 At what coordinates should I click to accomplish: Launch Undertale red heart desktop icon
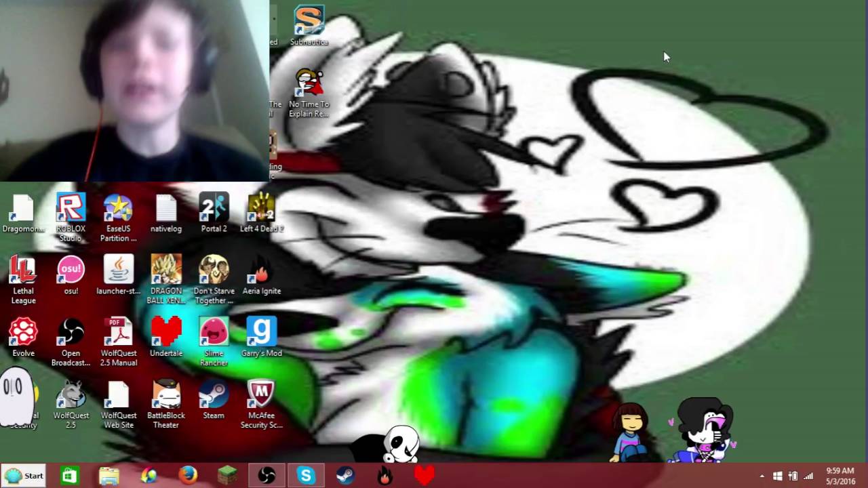(x=166, y=338)
